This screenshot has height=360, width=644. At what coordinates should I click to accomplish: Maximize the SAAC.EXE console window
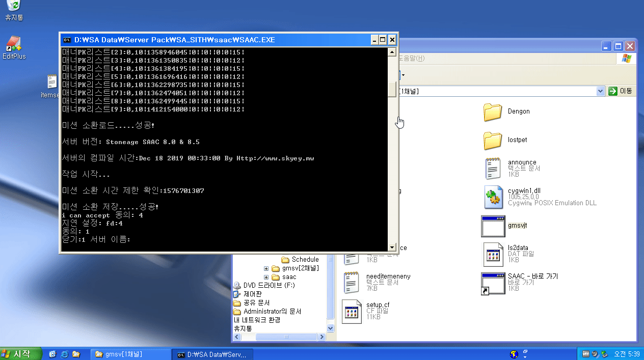(x=383, y=40)
